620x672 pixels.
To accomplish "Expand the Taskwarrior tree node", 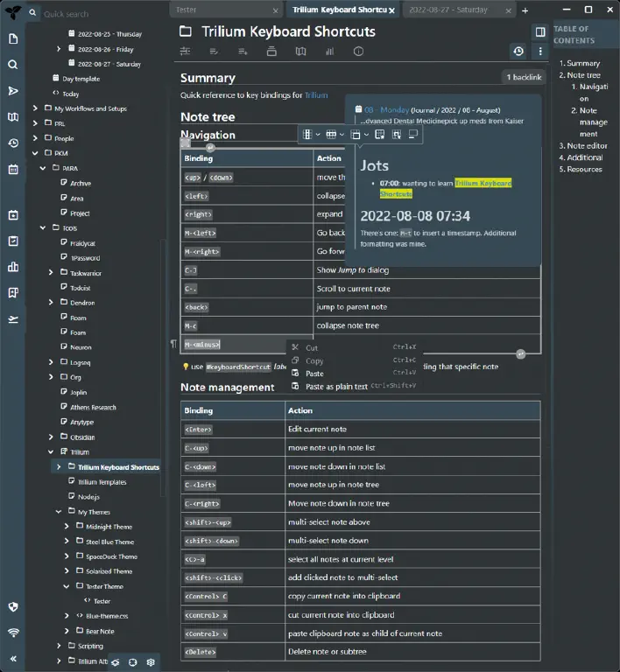I will (51, 273).
